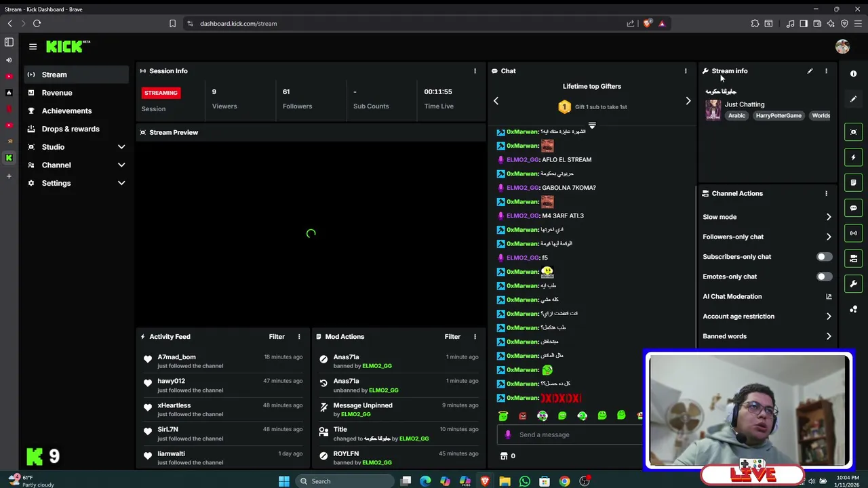Show next top gifter slide
This screenshot has width=868, height=488.
pyautogui.click(x=688, y=101)
